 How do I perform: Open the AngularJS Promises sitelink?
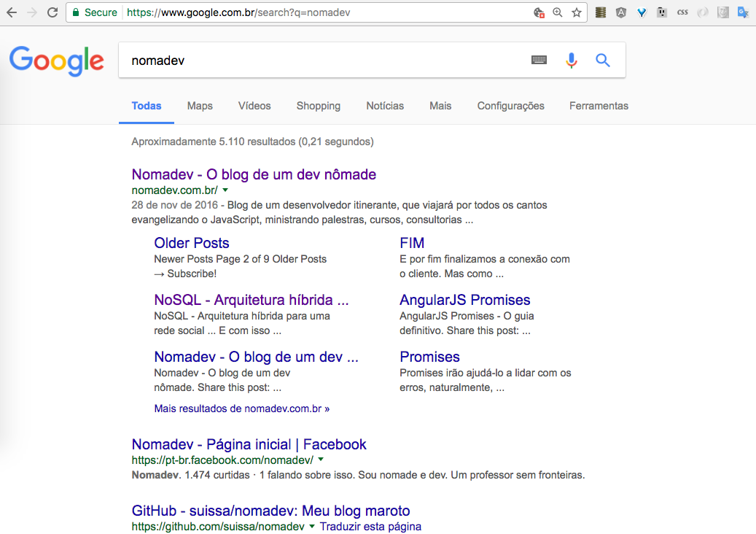(x=465, y=300)
